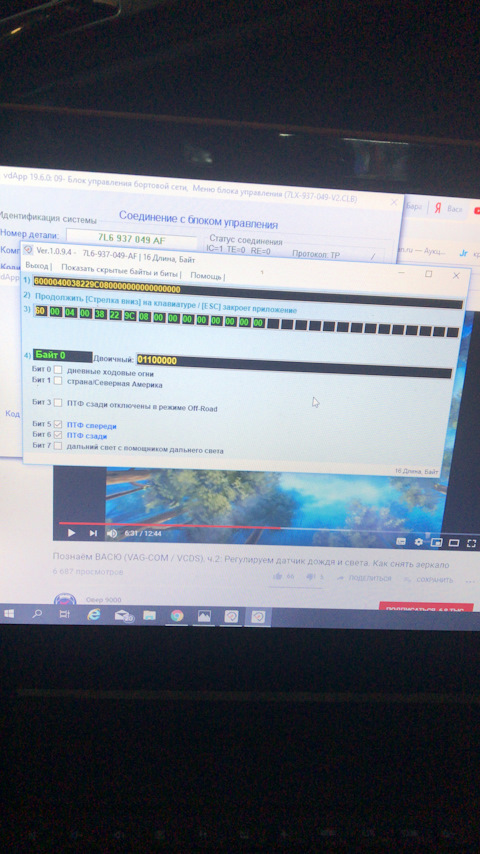480x854 pixels.
Task: Switch to the Аукц... browser tab
Action: [x=421, y=252]
